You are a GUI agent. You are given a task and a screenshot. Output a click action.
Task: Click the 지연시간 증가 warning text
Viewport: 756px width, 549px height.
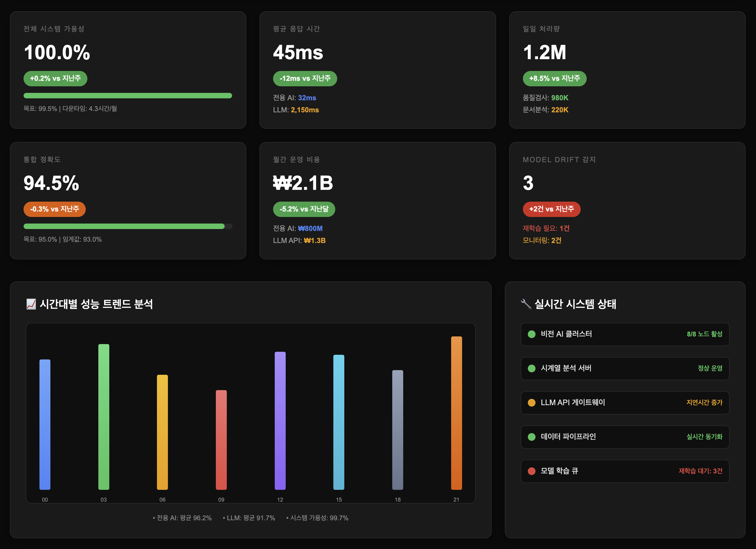click(x=704, y=403)
